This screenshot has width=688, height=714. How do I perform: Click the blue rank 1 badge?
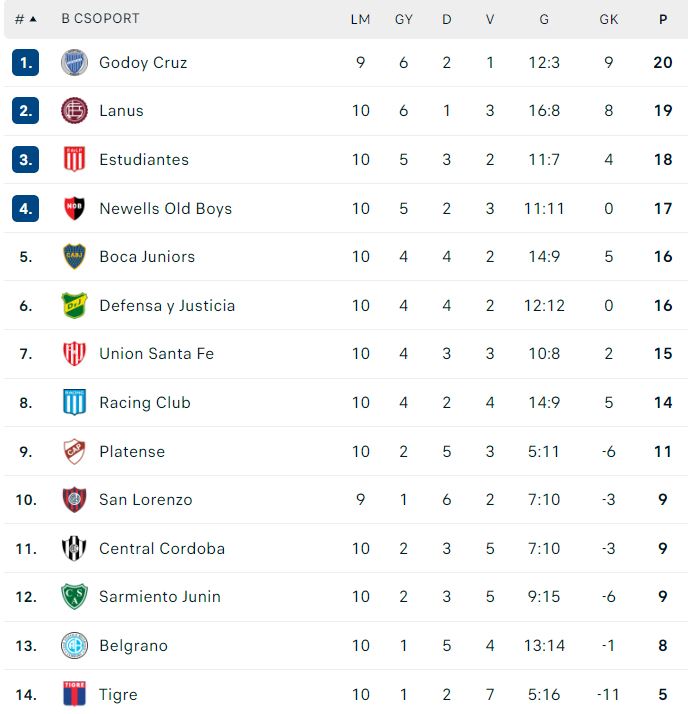pos(25,62)
